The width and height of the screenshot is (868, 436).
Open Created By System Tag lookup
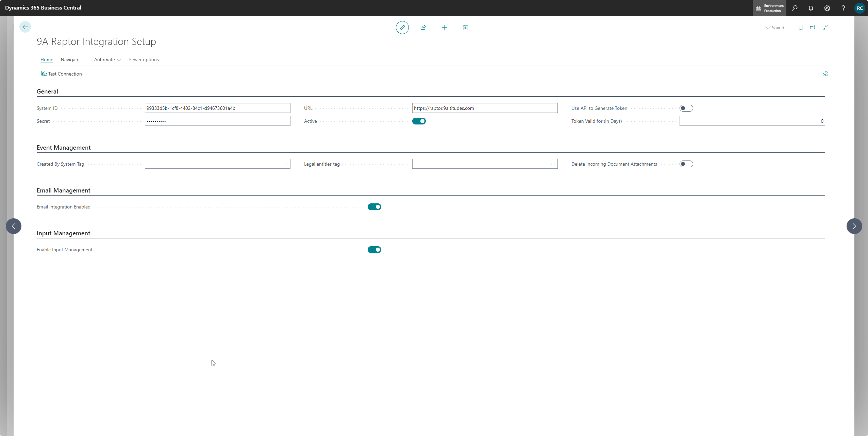(x=286, y=164)
